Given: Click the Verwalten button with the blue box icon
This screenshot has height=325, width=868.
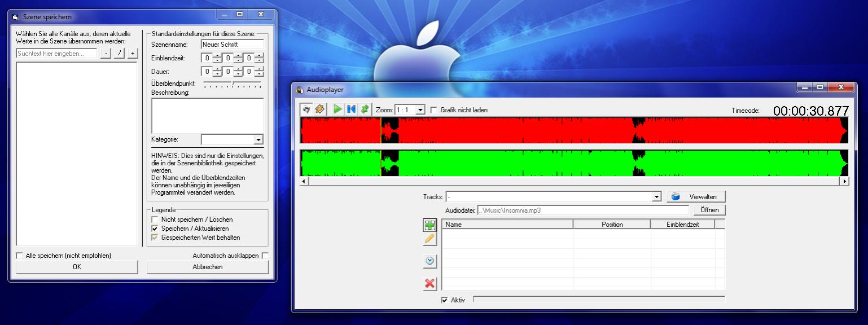Looking at the screenshot, I should (x=696, y=197).
